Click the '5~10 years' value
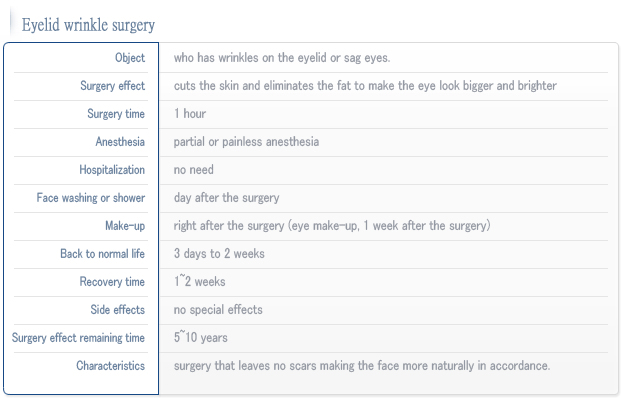621x398 pixels. [201, 338]
